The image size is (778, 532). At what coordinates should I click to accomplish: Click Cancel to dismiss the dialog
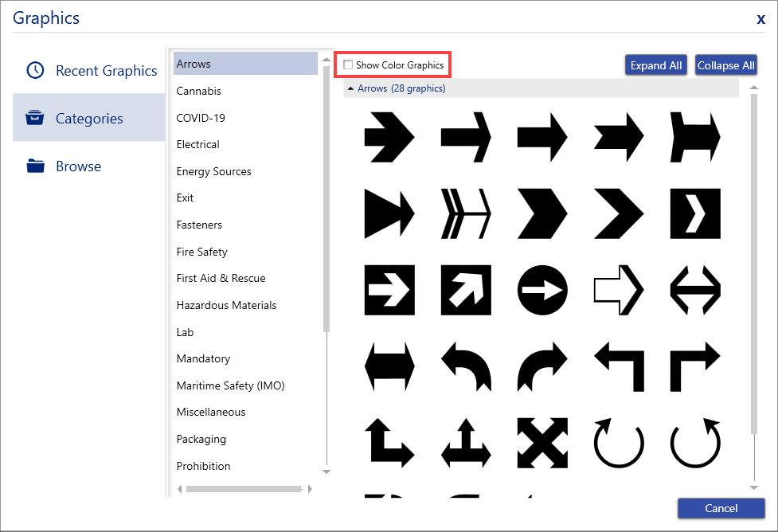721,508
